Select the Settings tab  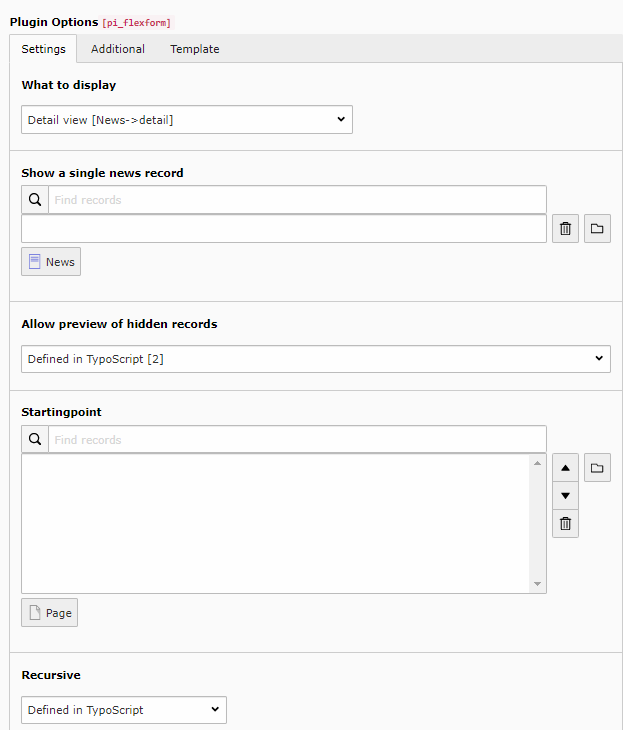43,49
